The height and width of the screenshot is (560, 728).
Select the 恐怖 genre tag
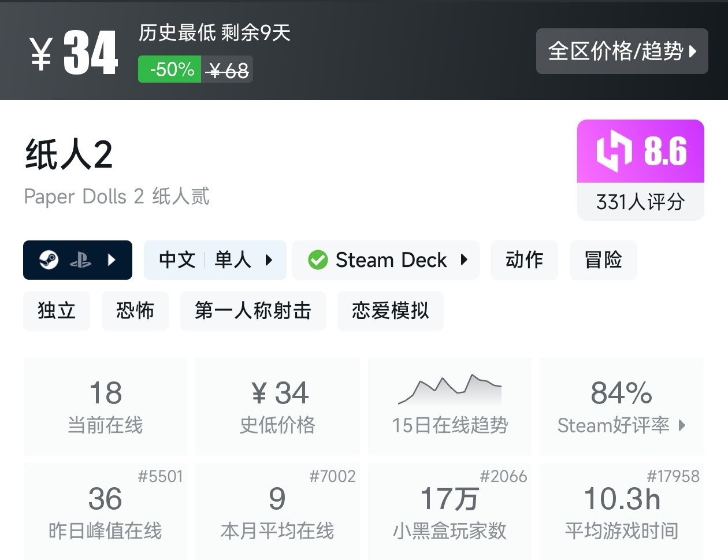(135, 311)
